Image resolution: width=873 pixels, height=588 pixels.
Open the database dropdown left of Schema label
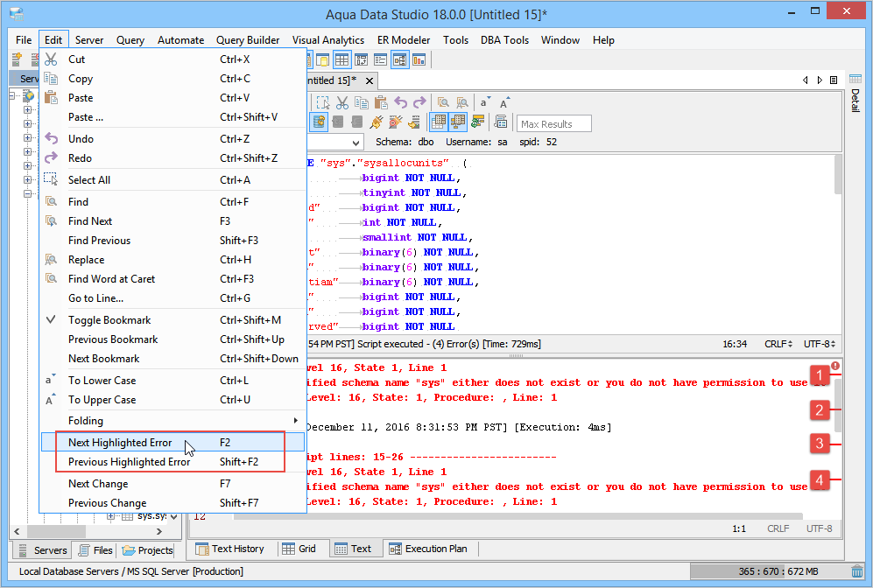[x=356, y=143]
